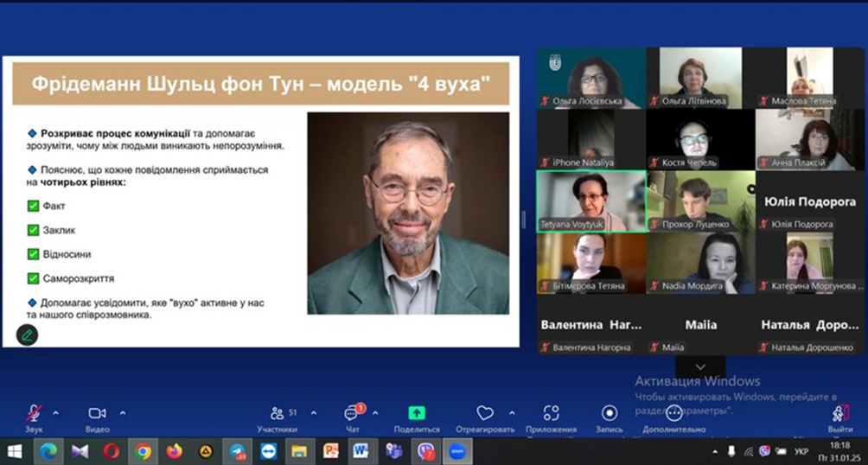The height and width of the screenshot is (465, 868).
Task: Toggle the camera with Видео button
Action: [97, 413]
